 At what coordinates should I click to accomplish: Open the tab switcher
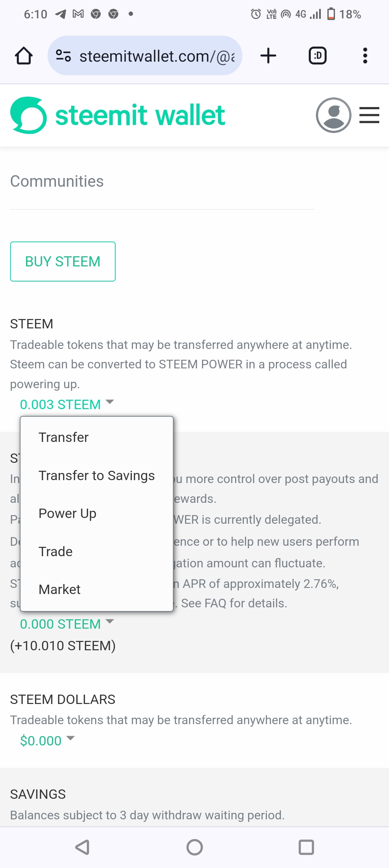tap(318, 56)
